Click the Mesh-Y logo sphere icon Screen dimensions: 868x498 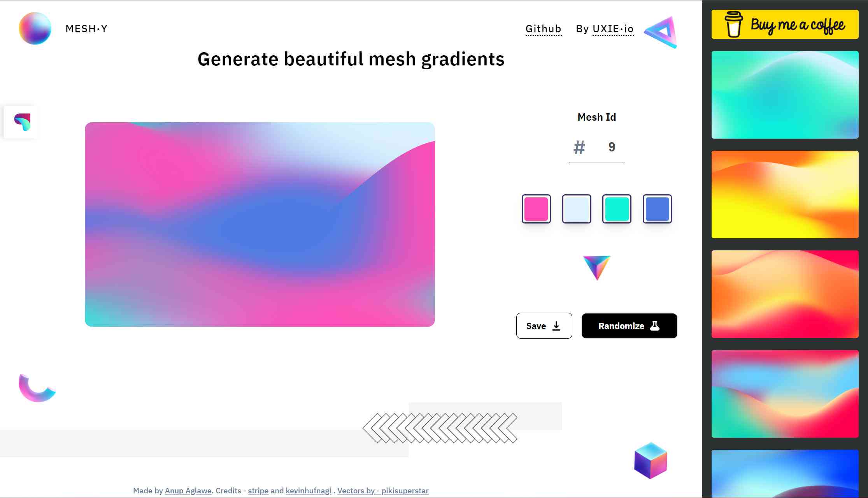tap(35, 28)
